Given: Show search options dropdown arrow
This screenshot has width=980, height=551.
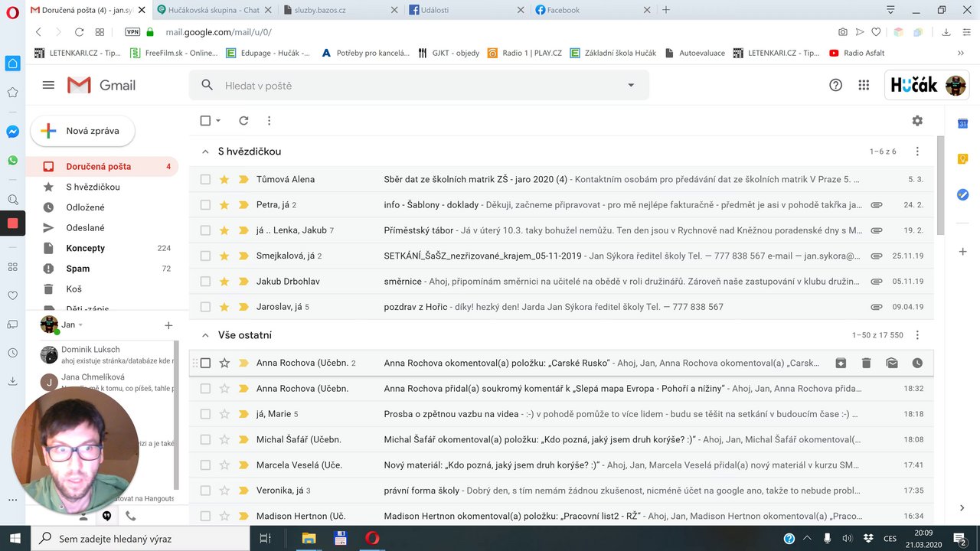Looking at the screenshot, I should point(631,85).
